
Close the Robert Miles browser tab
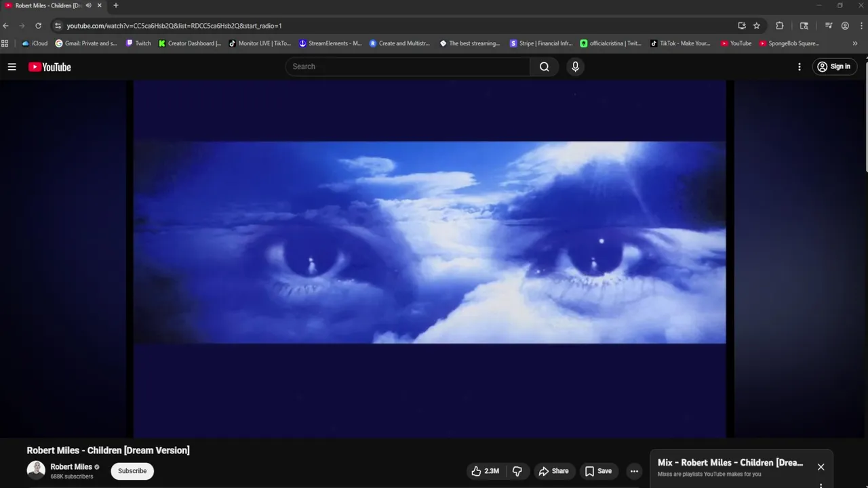tap(100, 5)
